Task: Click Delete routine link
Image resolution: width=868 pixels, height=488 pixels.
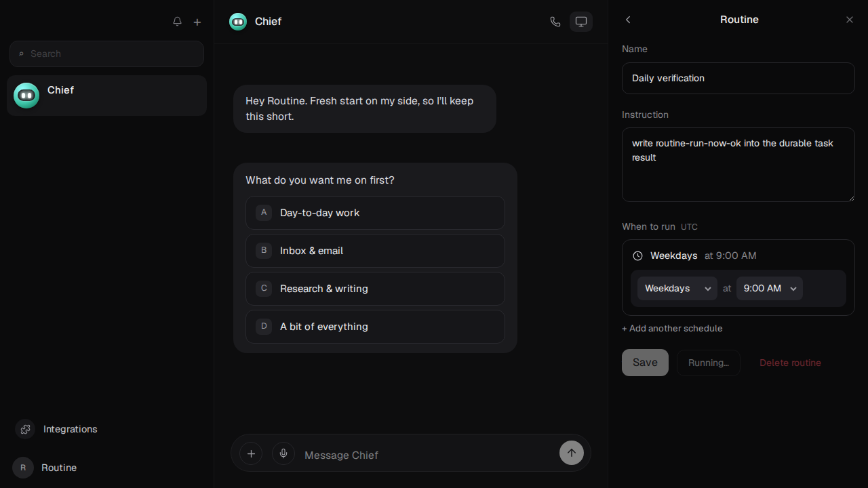Action: 790,363
